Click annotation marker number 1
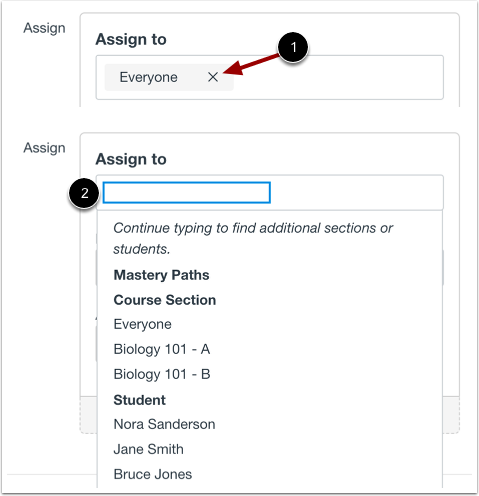Screen dimensions: 479x496 point(293,47)
